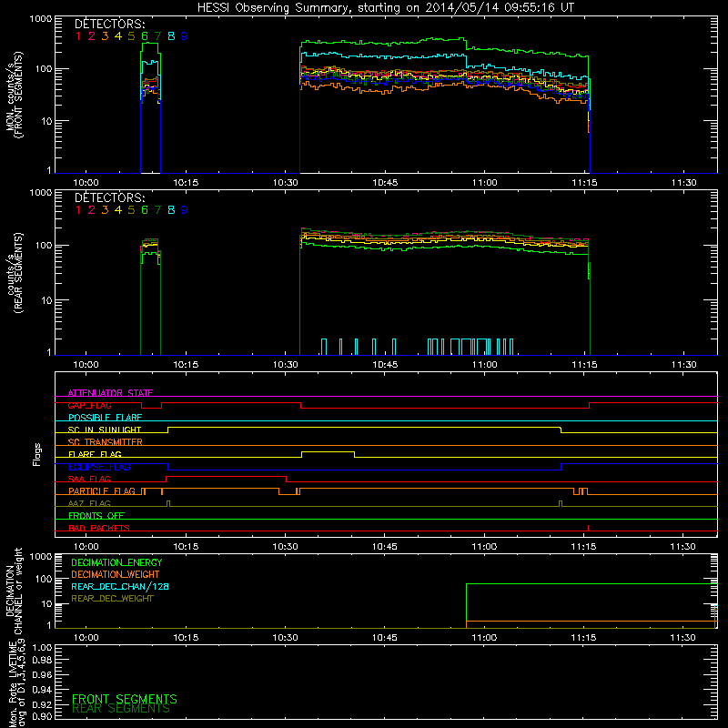This screenshot has height=728, width=728.
Task: Click 11:15 tick label below front segments plot
Action: coord(584,183)
